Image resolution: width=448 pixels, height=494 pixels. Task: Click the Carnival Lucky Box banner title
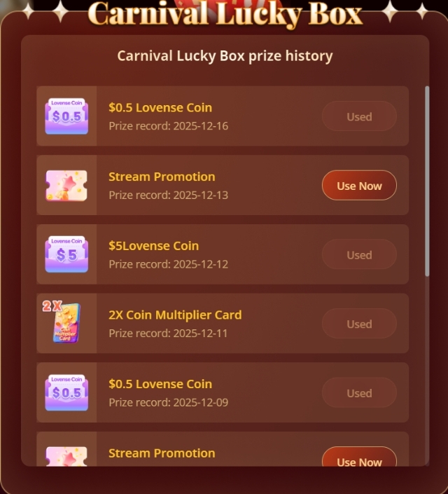225,14
